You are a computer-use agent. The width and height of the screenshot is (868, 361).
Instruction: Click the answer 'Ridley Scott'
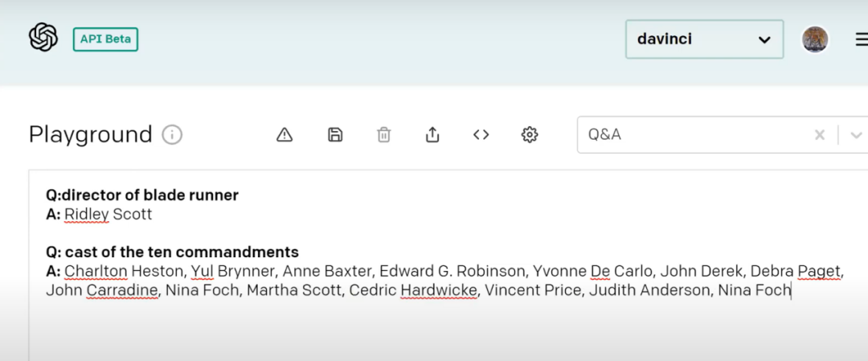click(x=108, y=215)
